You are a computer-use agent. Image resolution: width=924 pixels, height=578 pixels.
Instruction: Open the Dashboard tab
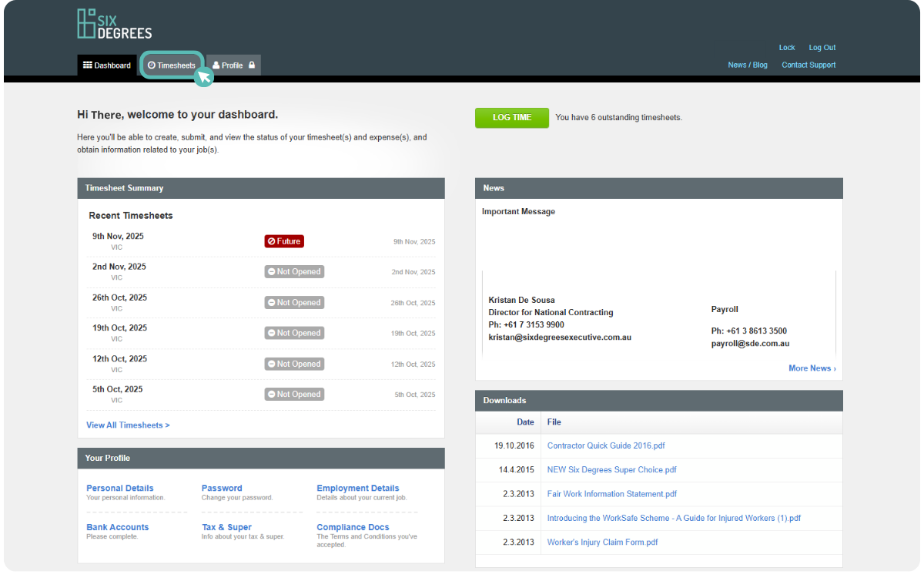[x=106, y=65]
